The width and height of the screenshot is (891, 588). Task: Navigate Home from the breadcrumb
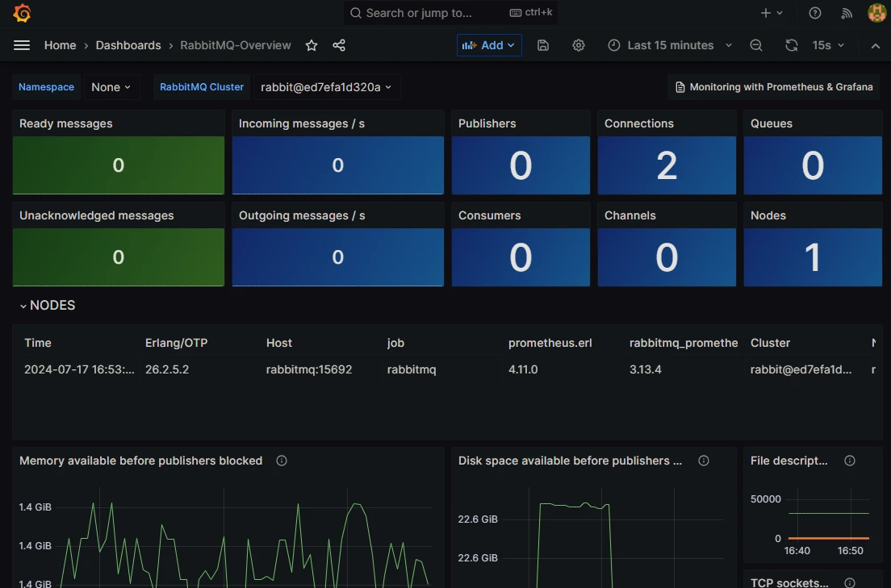click(60, 45)
